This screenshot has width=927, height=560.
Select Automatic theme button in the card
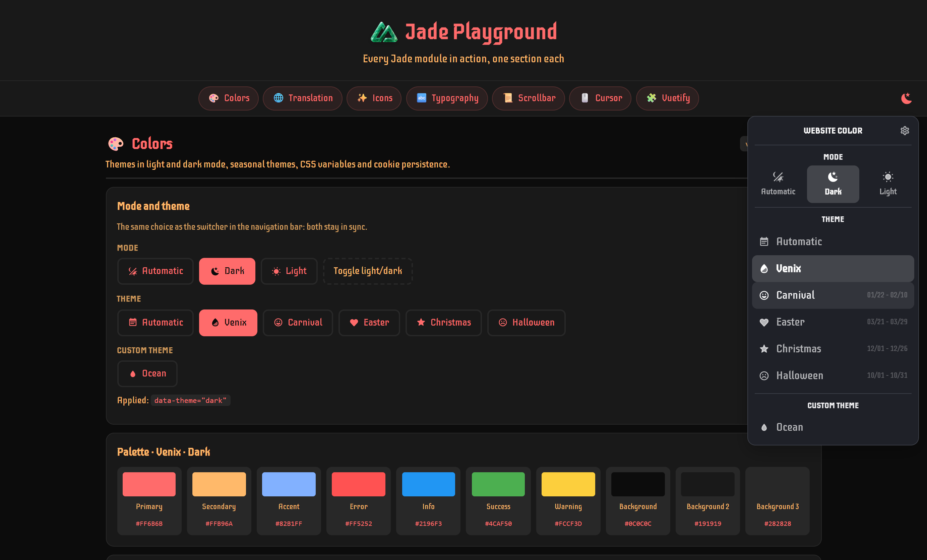click(156, 323)
